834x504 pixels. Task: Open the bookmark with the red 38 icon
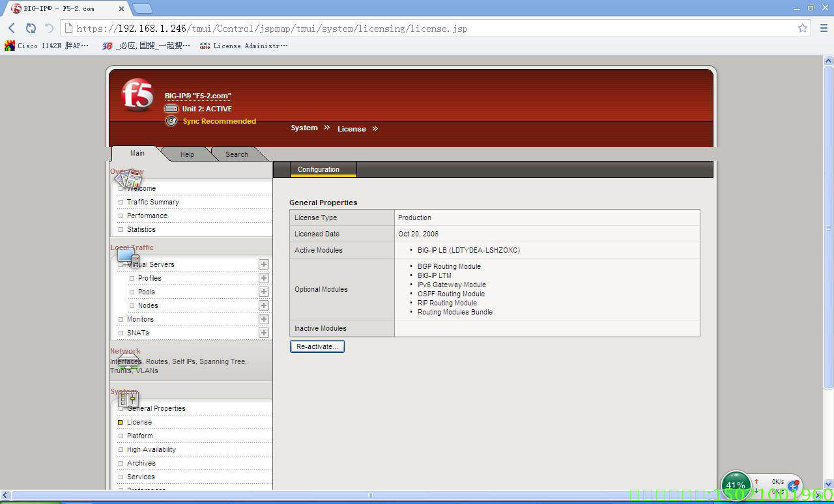pyautogui.click(x=146, y=46)
